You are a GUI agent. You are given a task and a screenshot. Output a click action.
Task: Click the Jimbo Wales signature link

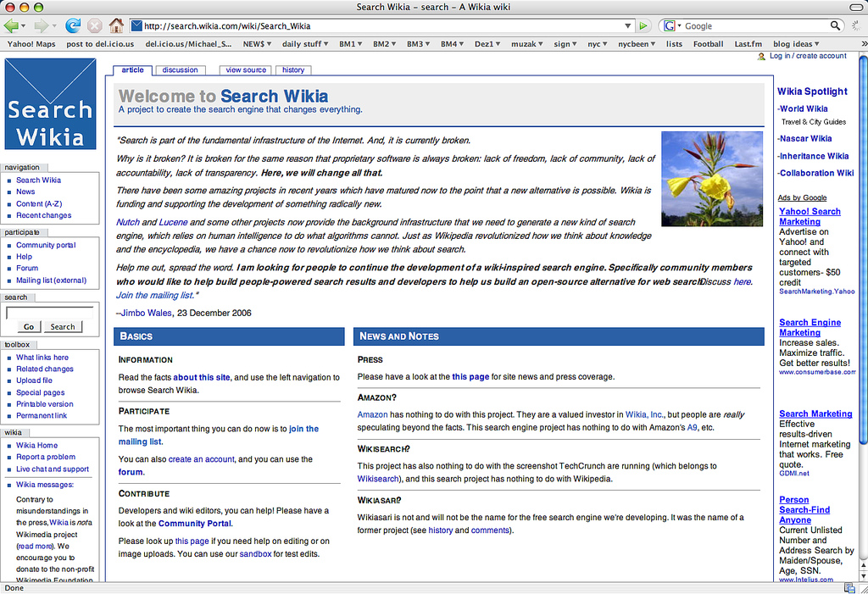click(146, 313)
